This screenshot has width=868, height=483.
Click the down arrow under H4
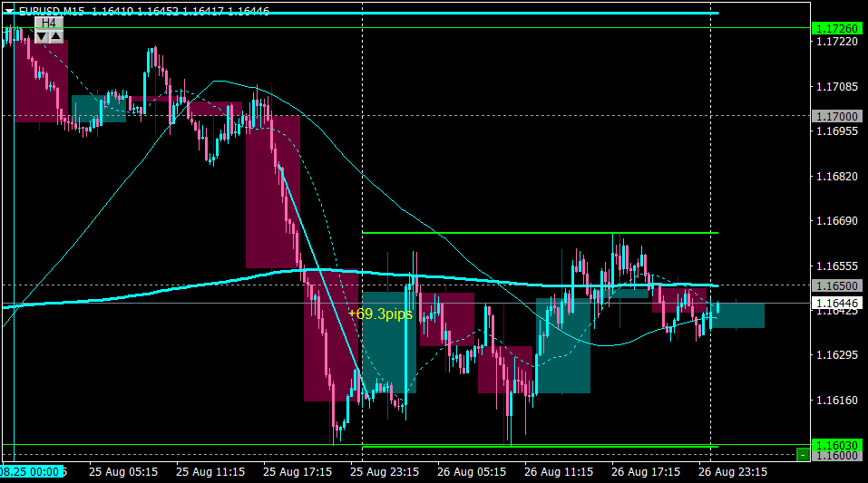click(x=42, y=36)
